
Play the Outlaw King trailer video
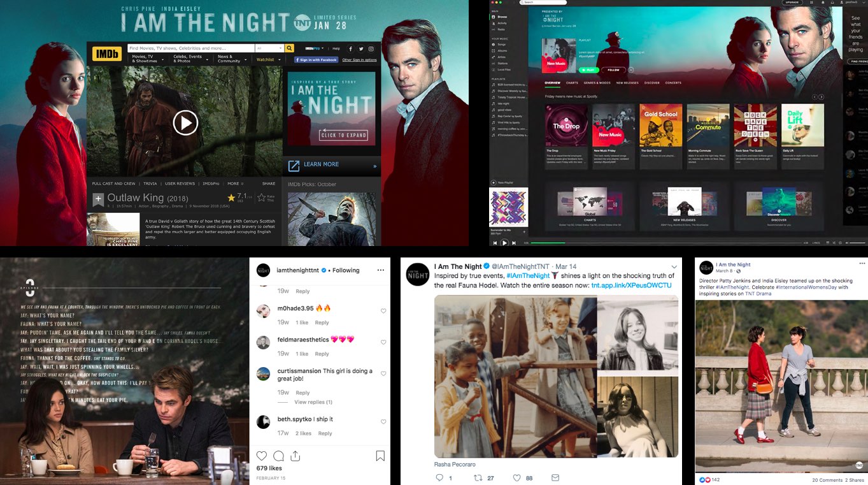click(x=185, y=122)
